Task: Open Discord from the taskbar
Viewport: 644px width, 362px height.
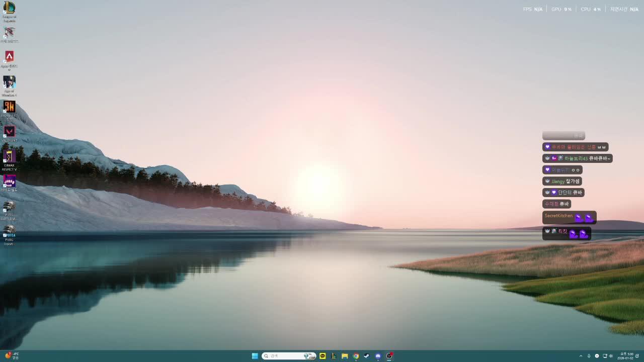Action: [x=378, y=356]
